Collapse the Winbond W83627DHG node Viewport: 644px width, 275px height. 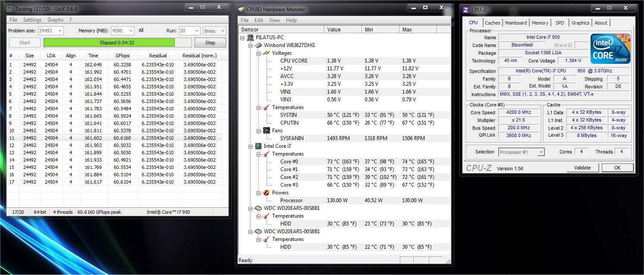[x=251, y=45]
